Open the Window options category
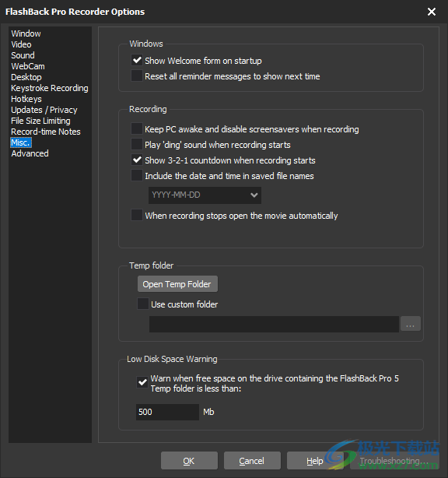Image resolution: width=448 pixels, height=478 pixels. click(x=26, y=33)
